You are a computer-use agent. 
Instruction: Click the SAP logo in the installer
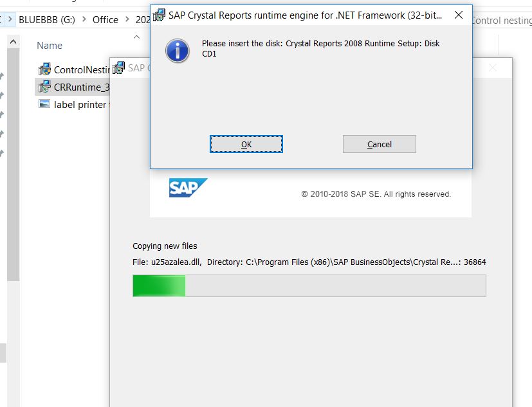pyautogui.click(x=188, y=188)
